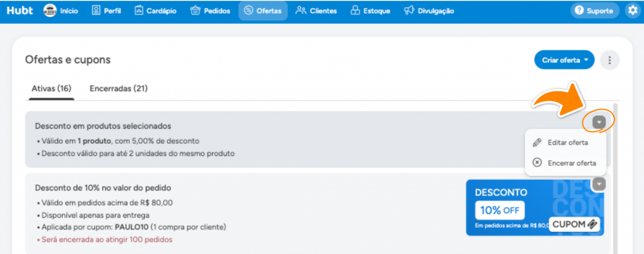Open the settings gear icon

coord(633,11)
